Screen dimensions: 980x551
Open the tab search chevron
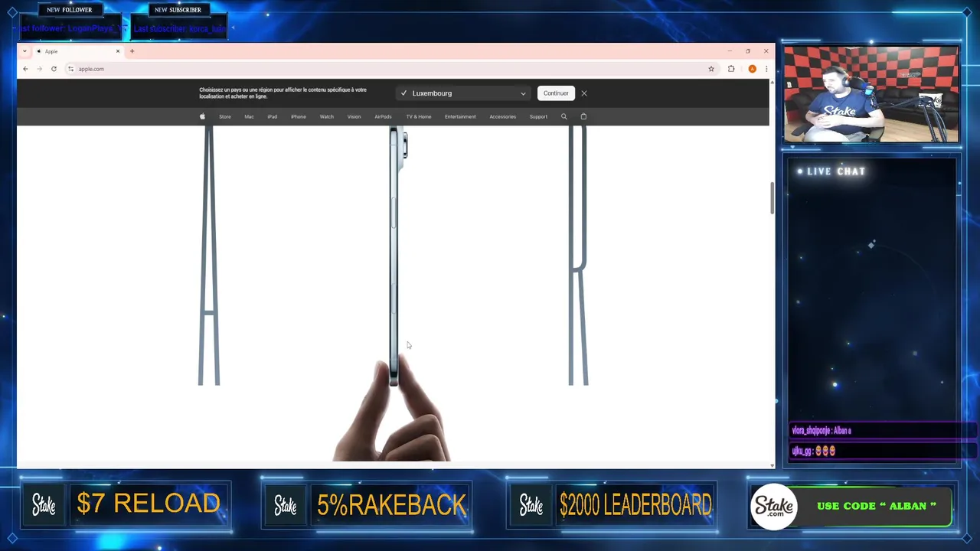coord(24,51)
